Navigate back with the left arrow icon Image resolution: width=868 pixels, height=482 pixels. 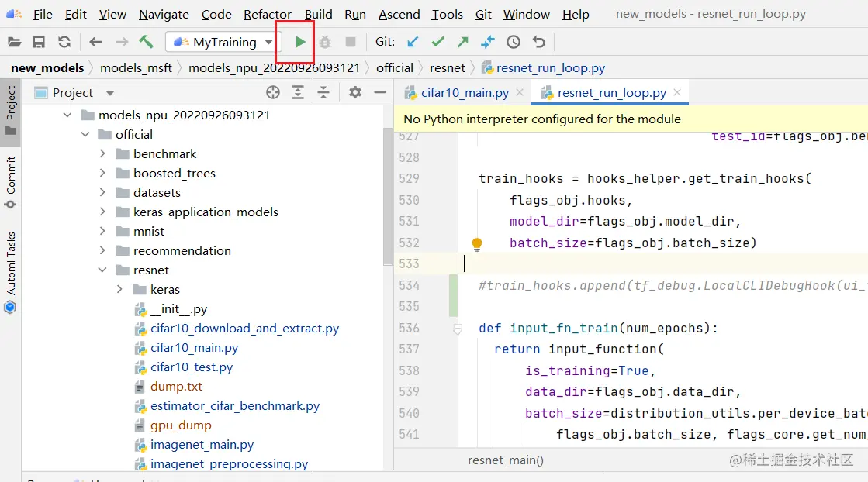coord(95,42)
